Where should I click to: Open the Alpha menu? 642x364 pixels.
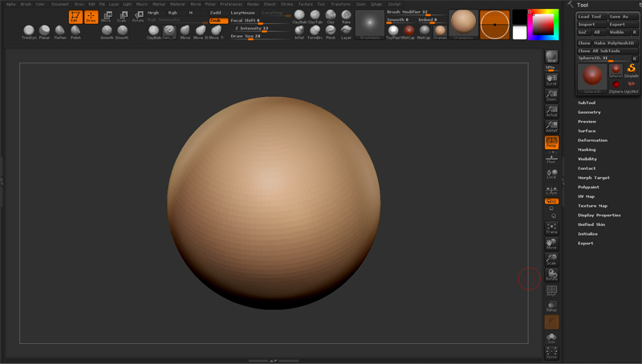click(x=11, y=4)
